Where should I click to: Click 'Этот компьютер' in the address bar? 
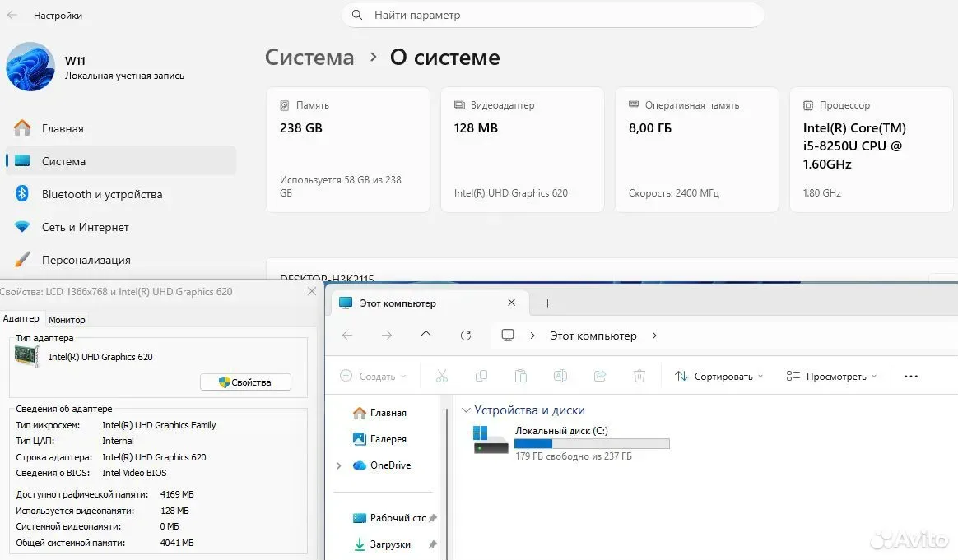click(593, 336)
